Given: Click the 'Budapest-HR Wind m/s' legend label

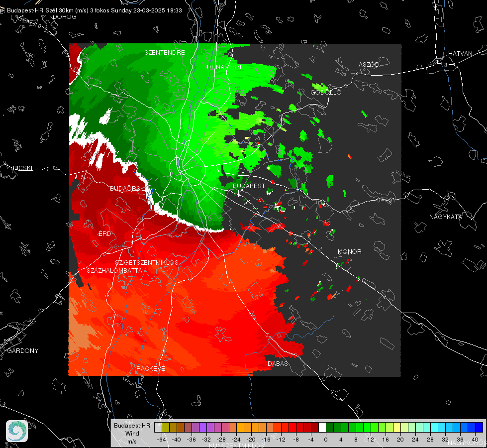Looking at the screenshot, I should click(132, 433).
